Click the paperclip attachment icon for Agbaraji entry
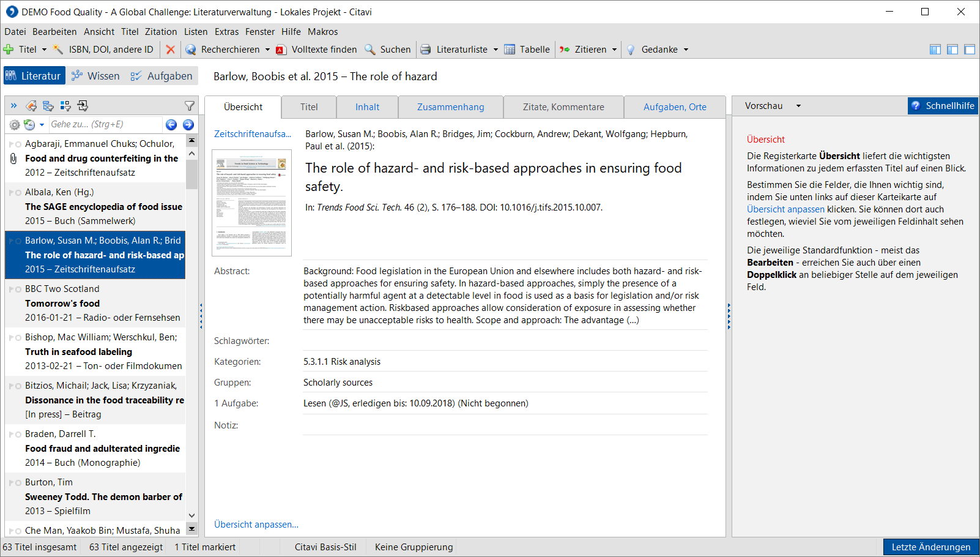The width and height of the screenshot is (980, 557). pos(13,159)
